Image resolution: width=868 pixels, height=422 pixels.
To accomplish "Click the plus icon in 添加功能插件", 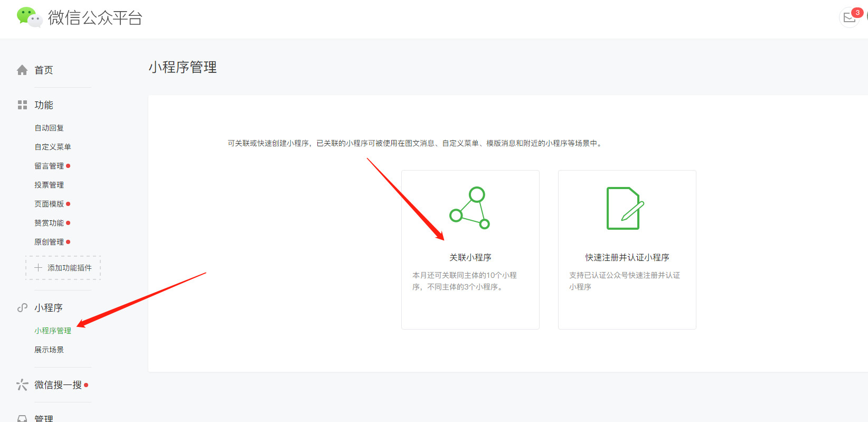I will point(38,268).
